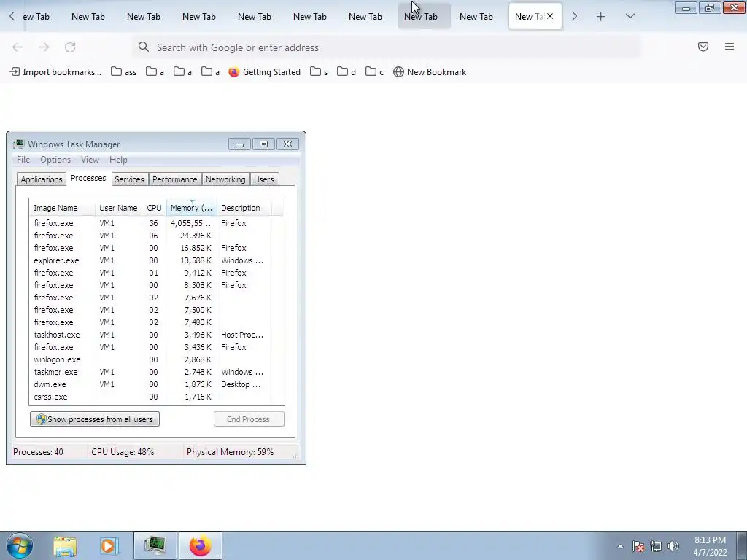Switch to the Applications tab
This screenshot has width=747, height=560.
pyautogui.click(x=42, y=179)
